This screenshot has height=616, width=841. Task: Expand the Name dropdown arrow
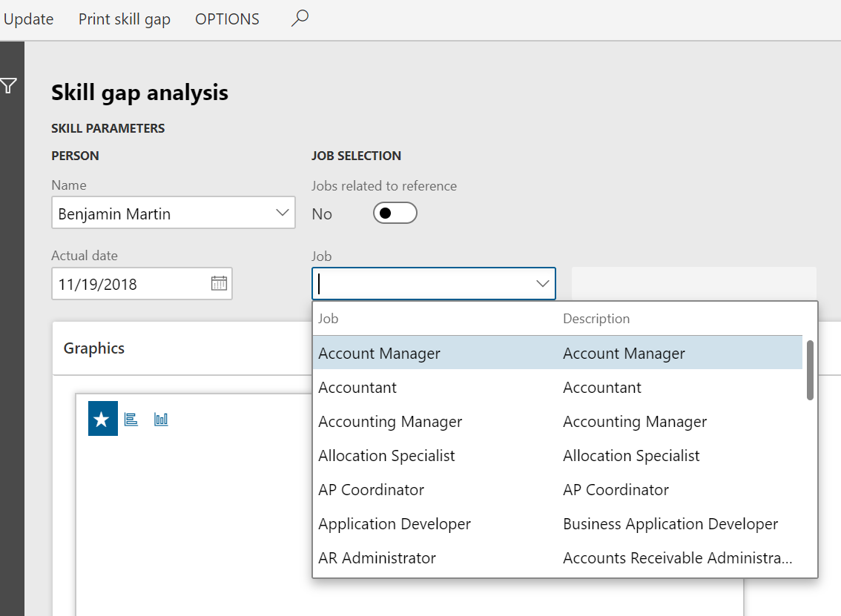click(282, 213)
